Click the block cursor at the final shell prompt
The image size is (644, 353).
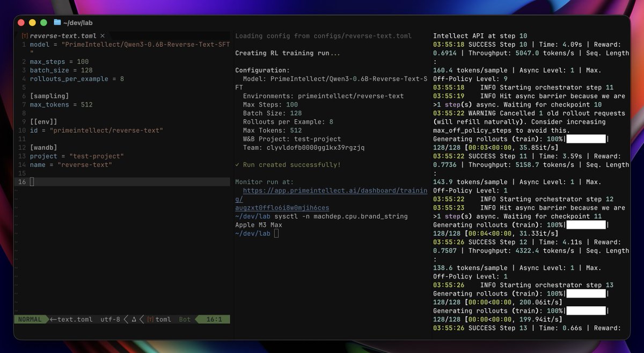tap(276, 234)
